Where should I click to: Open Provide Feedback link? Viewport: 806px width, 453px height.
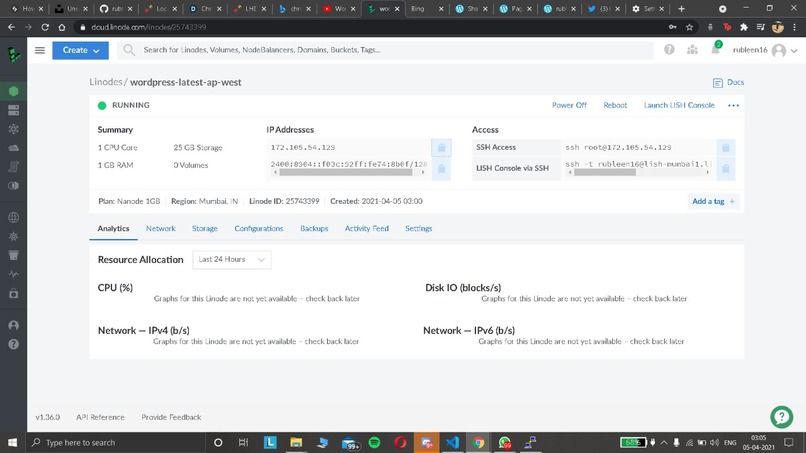[x=171, y=417]
